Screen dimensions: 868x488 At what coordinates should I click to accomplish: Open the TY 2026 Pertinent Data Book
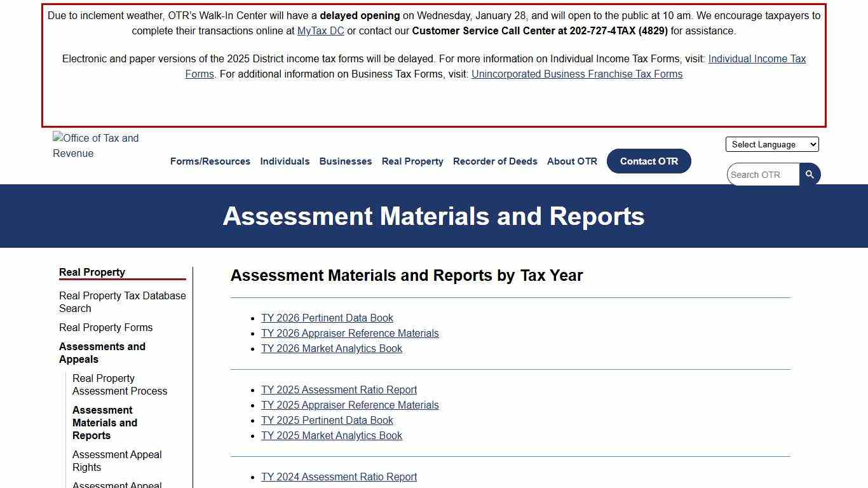coord(327,318)
